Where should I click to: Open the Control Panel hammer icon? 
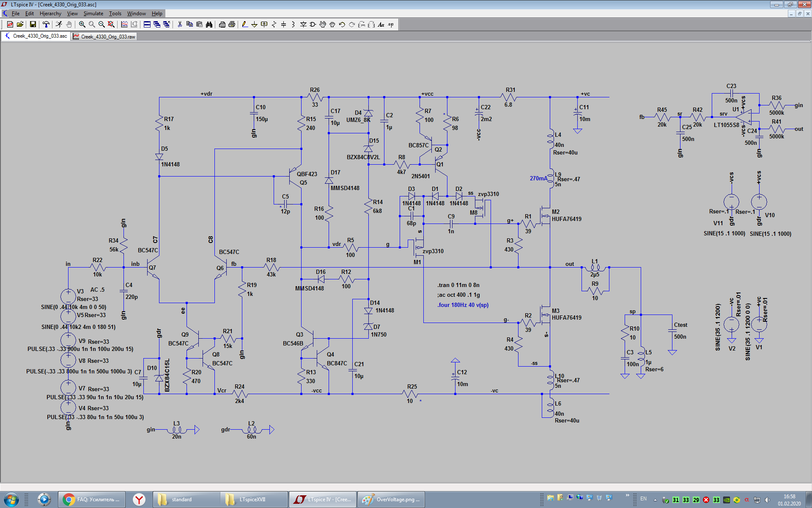[46, 25]
